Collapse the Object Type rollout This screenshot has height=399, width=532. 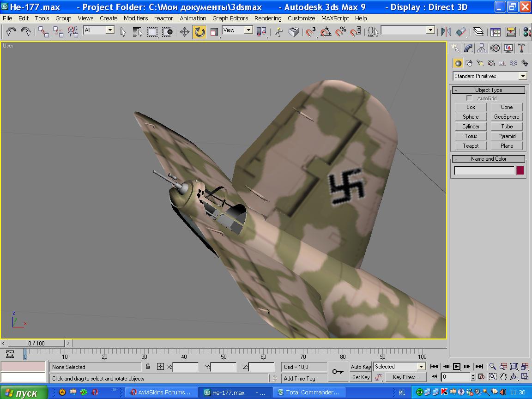point(489,90)
